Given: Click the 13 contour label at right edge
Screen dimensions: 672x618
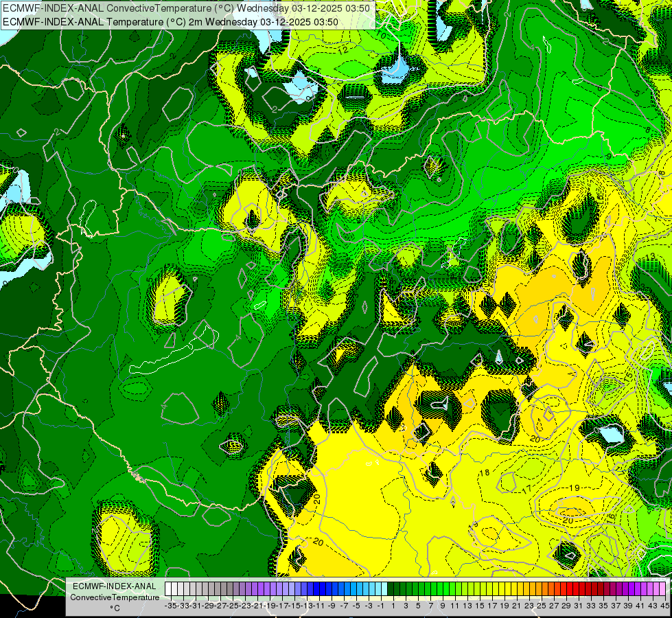Looking at the screenshot, I should (650, 256).
